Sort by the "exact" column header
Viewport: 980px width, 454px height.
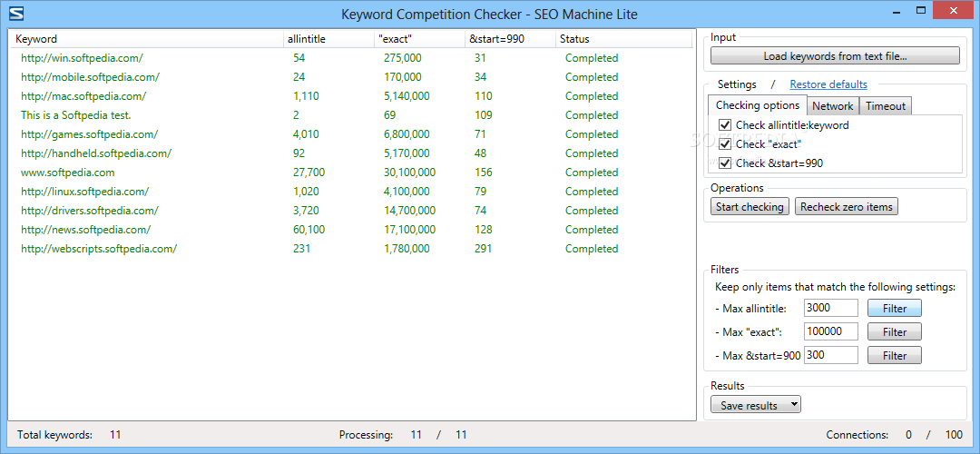(x=419, y=39)
